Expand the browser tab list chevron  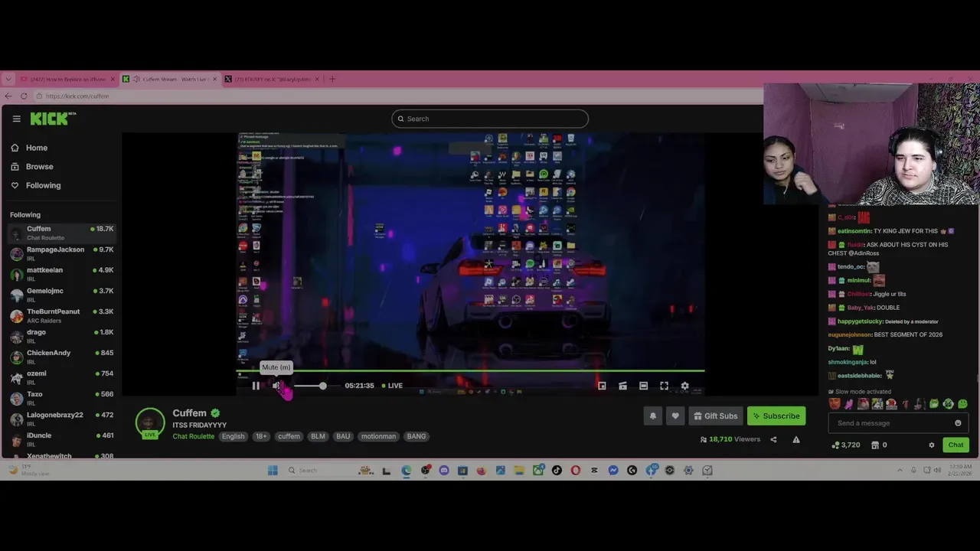click(8, 79)
